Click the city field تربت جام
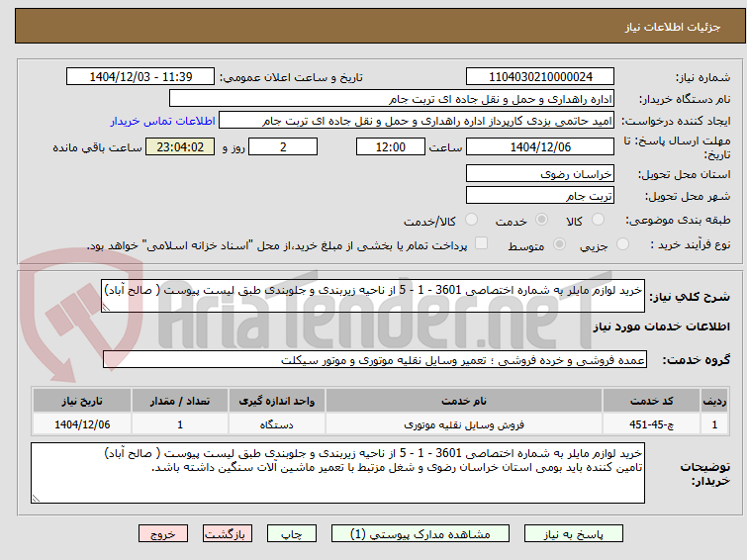Image resolution: width=747 pixels, height=560 pixels. pos(540,195)
